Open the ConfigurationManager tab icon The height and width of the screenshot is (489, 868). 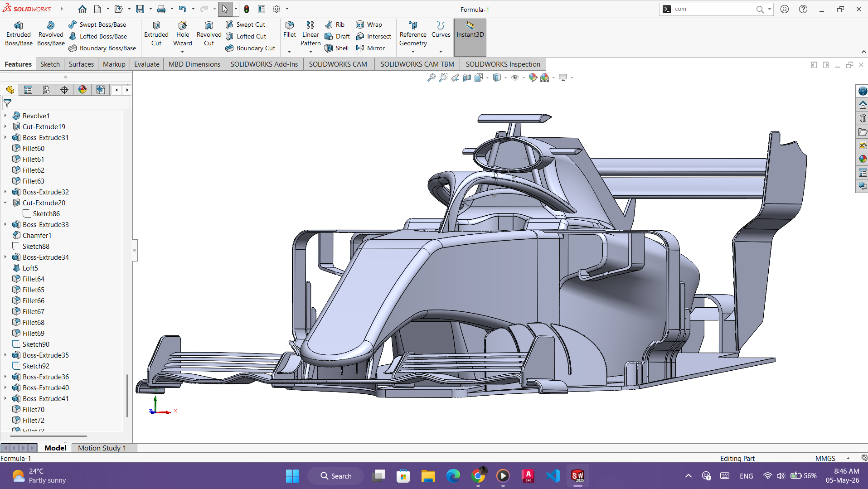[x=46, y=90]
